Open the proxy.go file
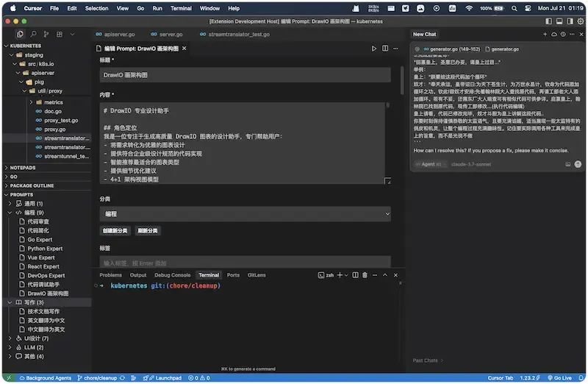This screenshot has height=384, width=588. pos(54,129)
